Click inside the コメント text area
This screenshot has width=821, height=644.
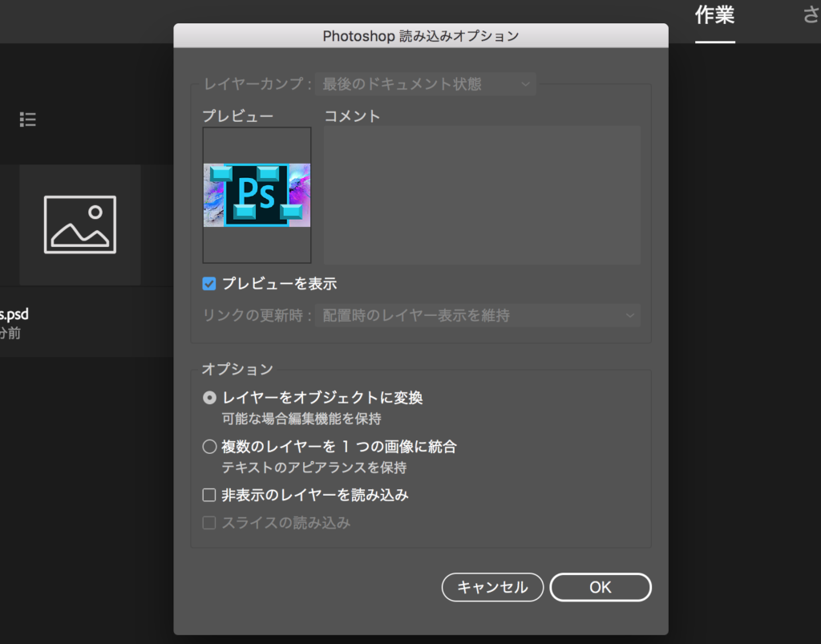click(482, 195)
